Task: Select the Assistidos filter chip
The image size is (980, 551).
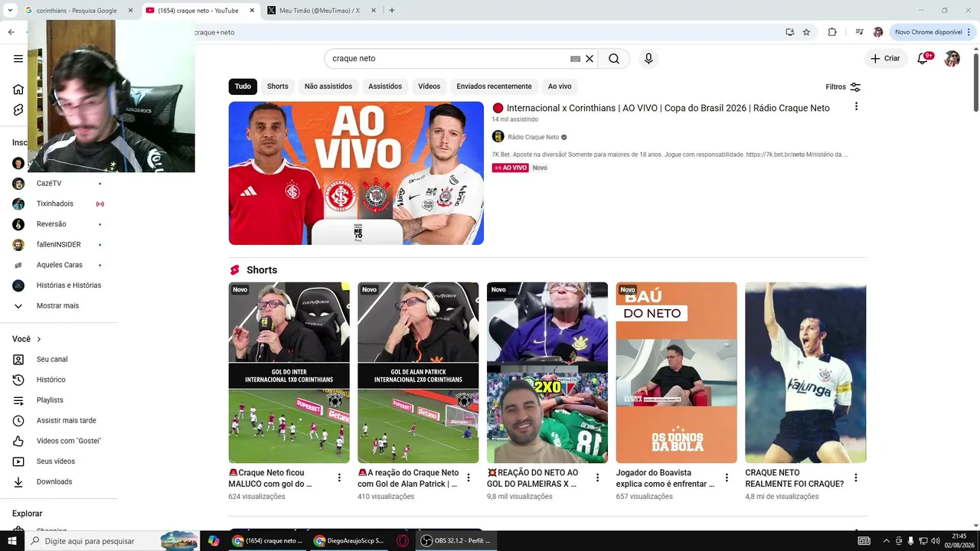Action: [x=385, y=86]
